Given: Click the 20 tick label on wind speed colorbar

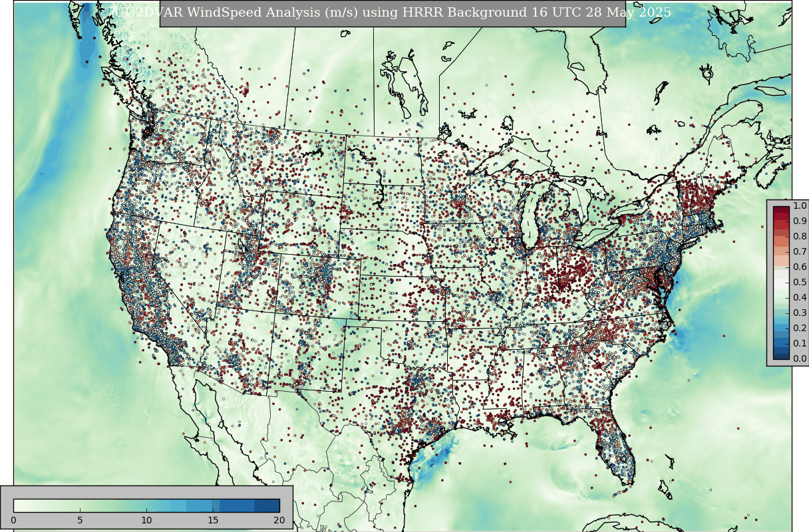Looking at the screenshot, I should pyautogui.click(x=279, y=520).
